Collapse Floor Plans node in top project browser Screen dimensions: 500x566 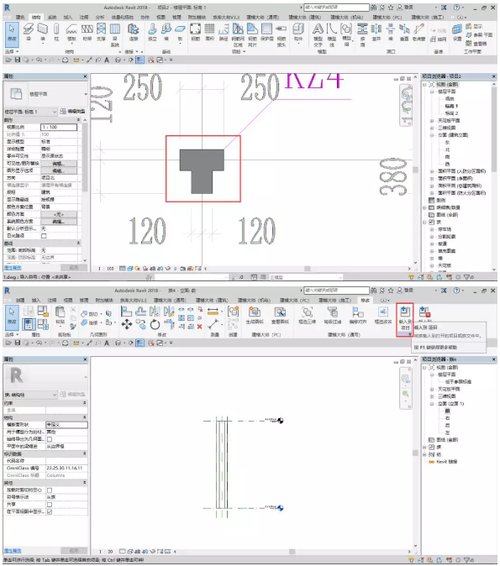[432, 92]
